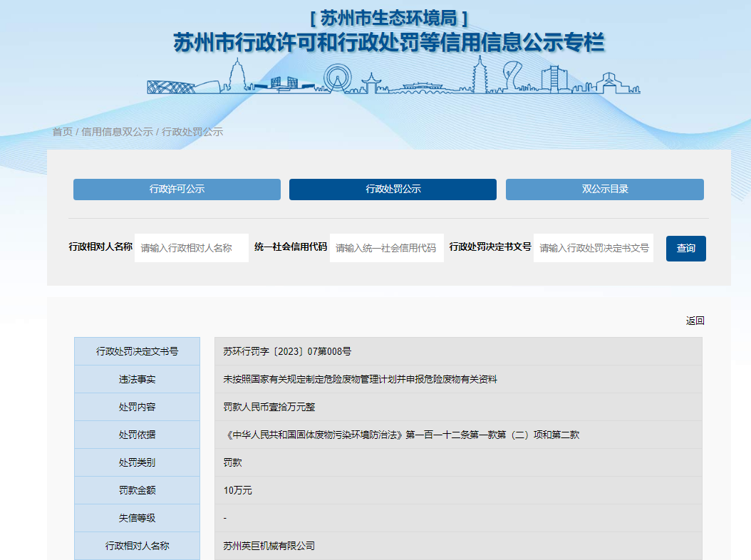
Task: Click into the 行政处罚决定书文号 search field
Action: coord(593,248)
